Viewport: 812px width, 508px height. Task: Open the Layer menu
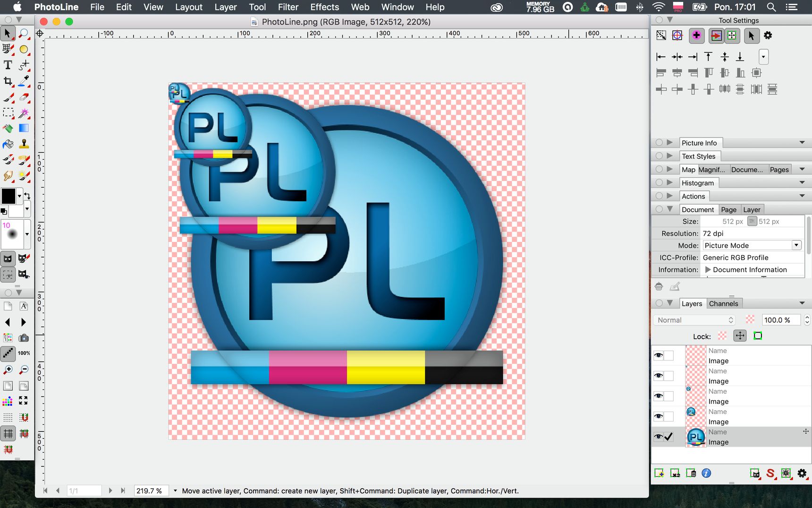225,7
